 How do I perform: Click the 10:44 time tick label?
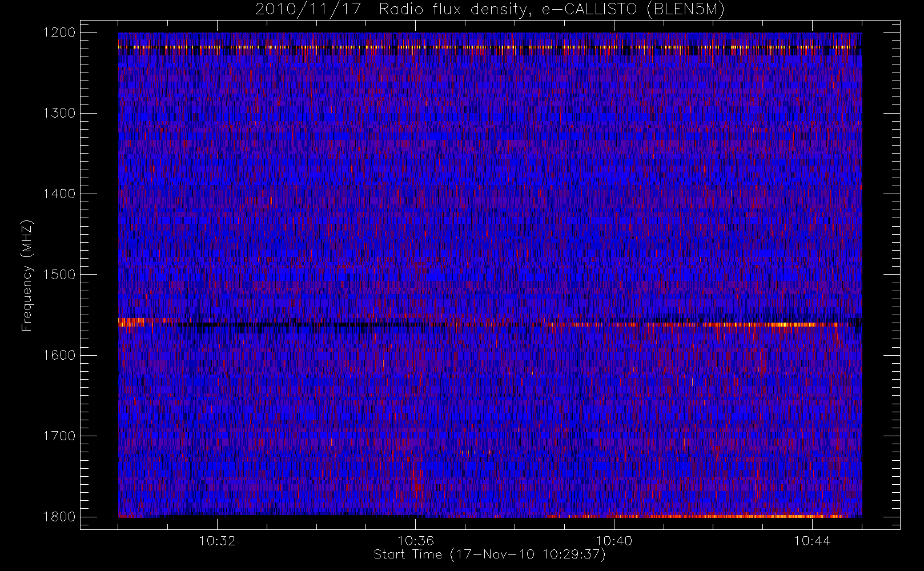pyautogui.click(x=812, y=541)
